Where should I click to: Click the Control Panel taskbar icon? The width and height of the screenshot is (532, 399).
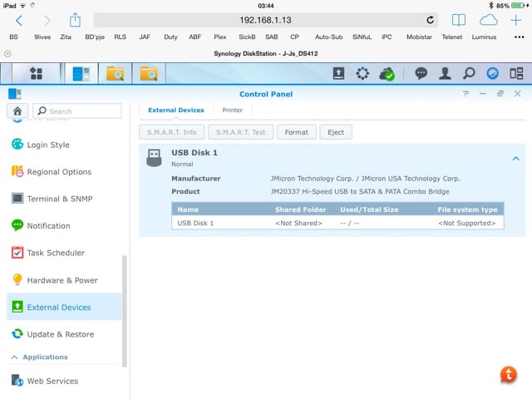click(81, 74)
